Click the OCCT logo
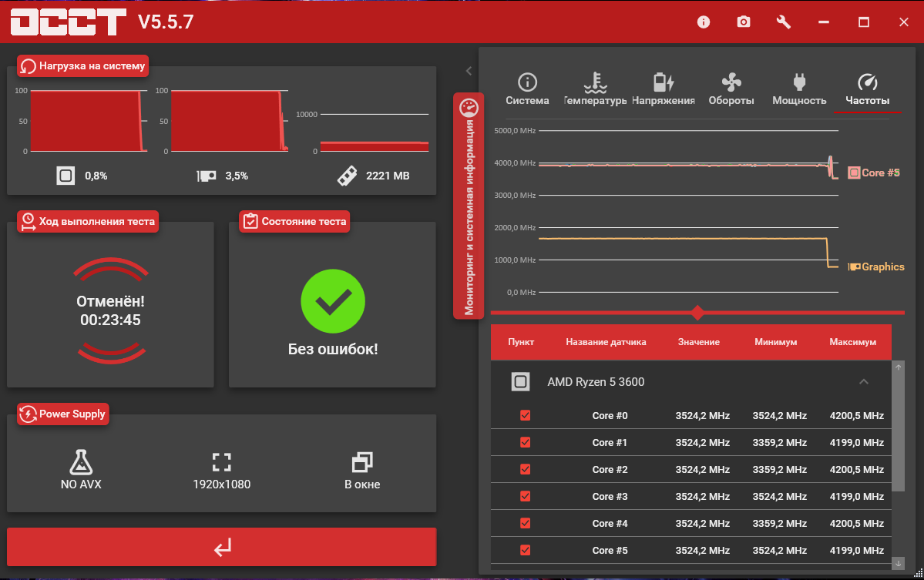 pyautogui.click(x=69, y=22)
